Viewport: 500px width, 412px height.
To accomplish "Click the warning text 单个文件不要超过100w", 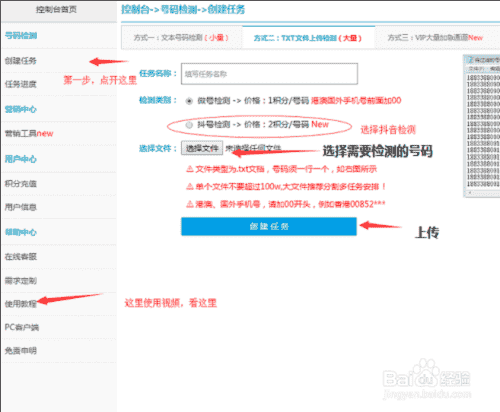I will pos(286,186).
